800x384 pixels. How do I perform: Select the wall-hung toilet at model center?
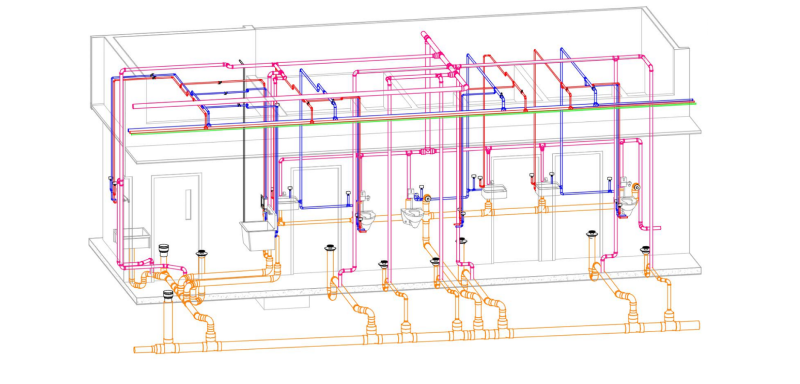coord(412,217)
